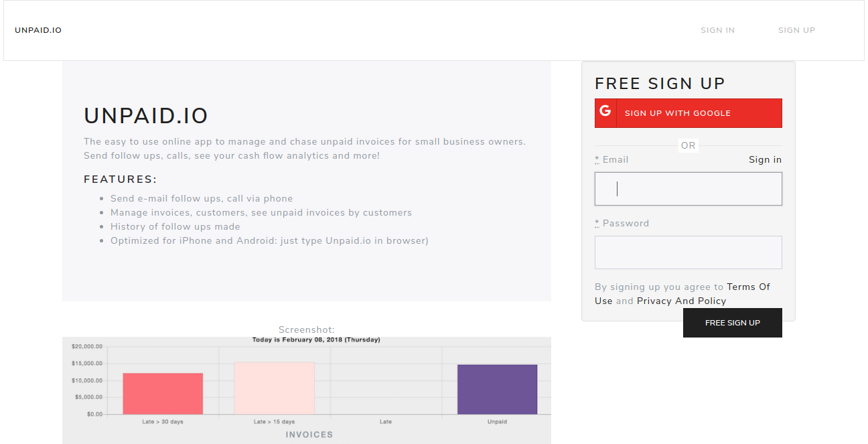
Task: Open the UNPAID.IO home link in header
Action: (38, 30)
